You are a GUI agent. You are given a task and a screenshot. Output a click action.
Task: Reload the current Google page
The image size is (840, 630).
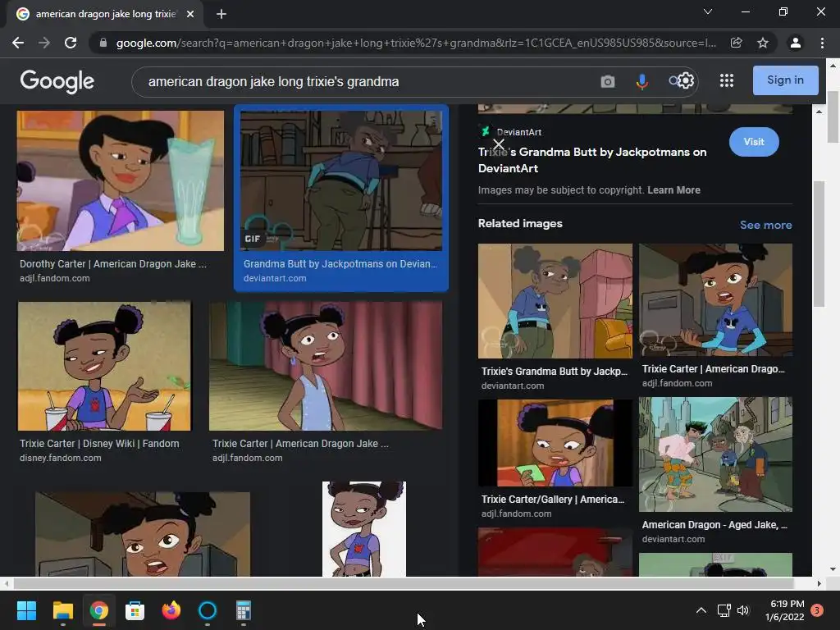pos(71,43)
